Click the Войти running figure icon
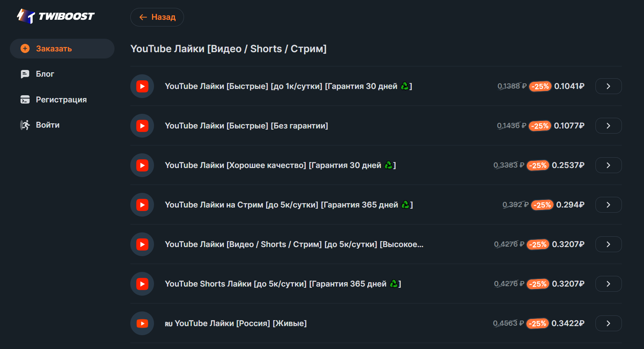This screenshot has height=349, width=644. pos(25,125)
